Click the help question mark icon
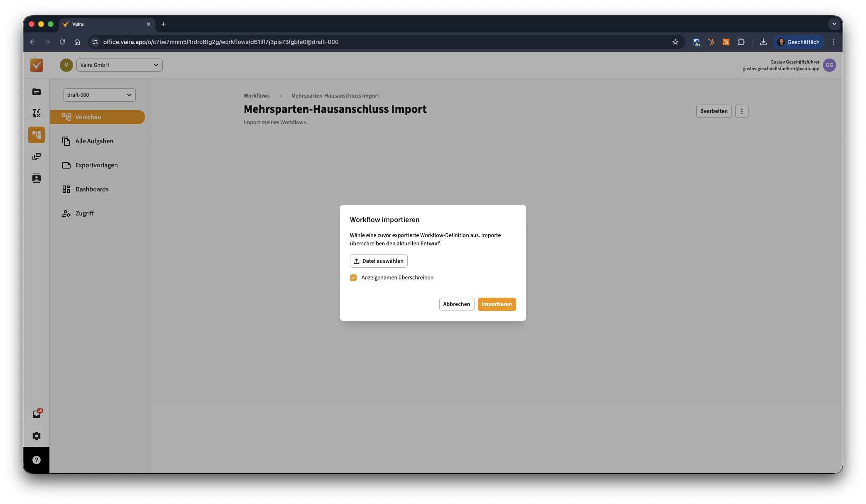Screen dimensions: 866x504 click(x=37, y=460)
